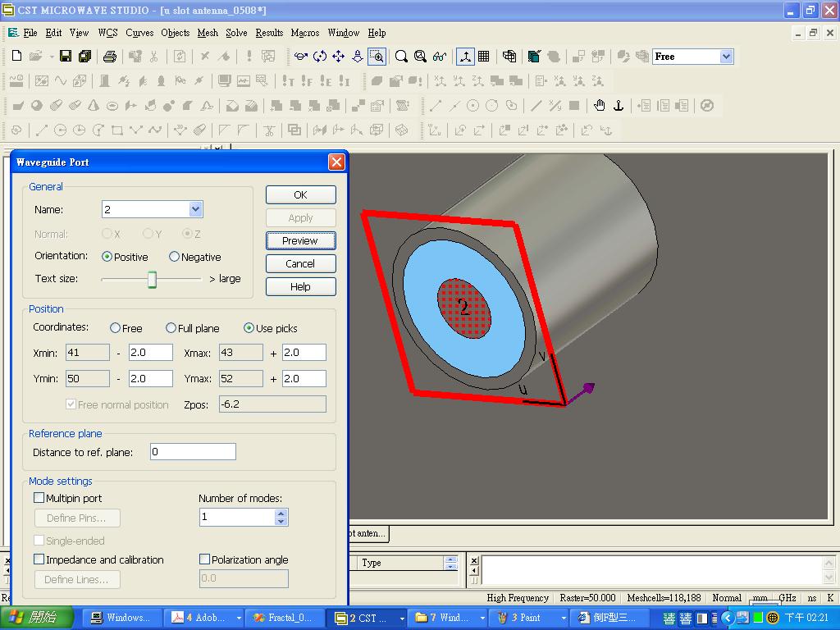Image resolution: width=840 pixels, height=630 pixels.
Task: Click the Xmax offset input field
Action: (304, 353)
